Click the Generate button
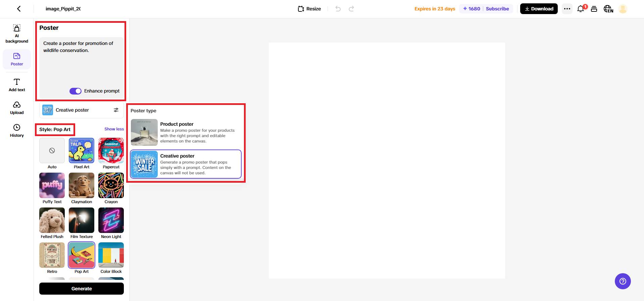 pos(82,289)
